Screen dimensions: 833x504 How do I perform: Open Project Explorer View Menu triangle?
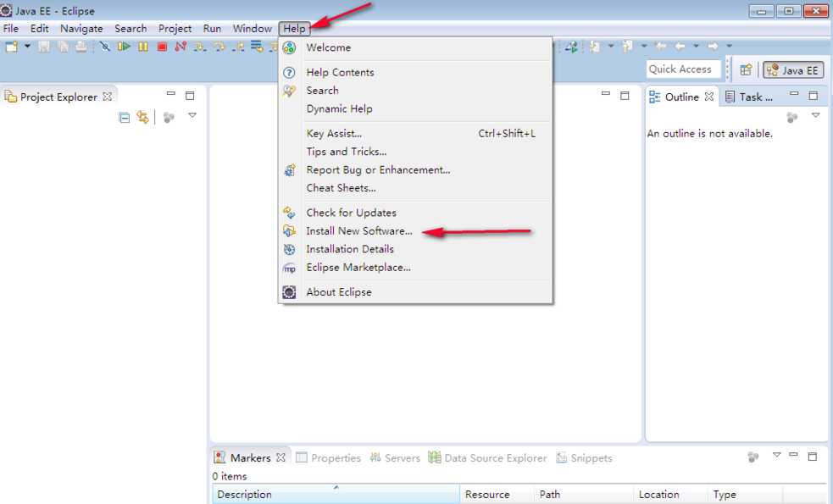pyautogui.click(x=192, y=115)
